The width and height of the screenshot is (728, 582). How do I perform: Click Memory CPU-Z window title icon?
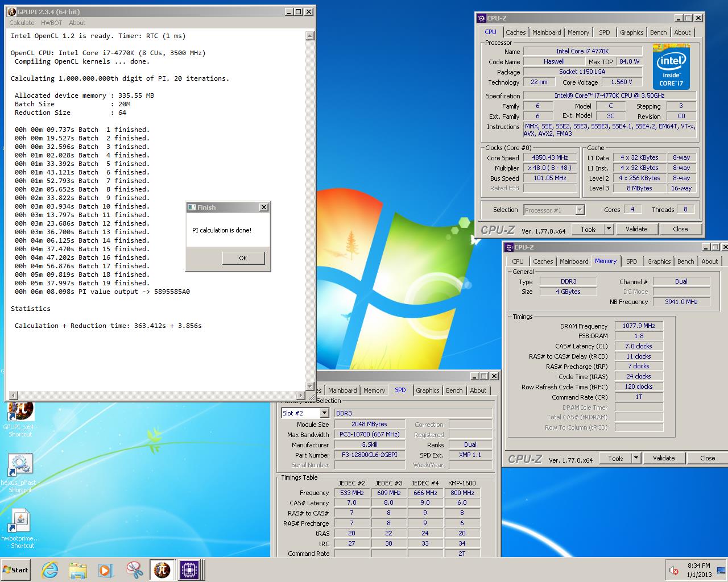[x=509, y=247]
